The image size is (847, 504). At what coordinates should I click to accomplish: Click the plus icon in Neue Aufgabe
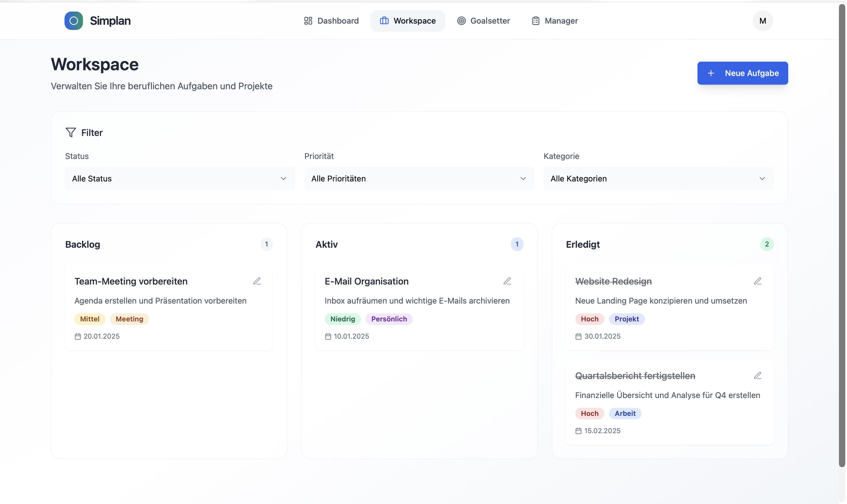pos(711,73)
